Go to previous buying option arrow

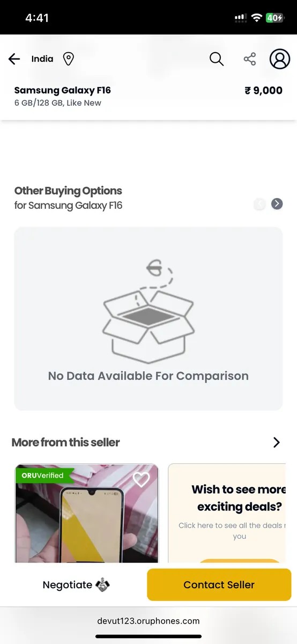260,204
